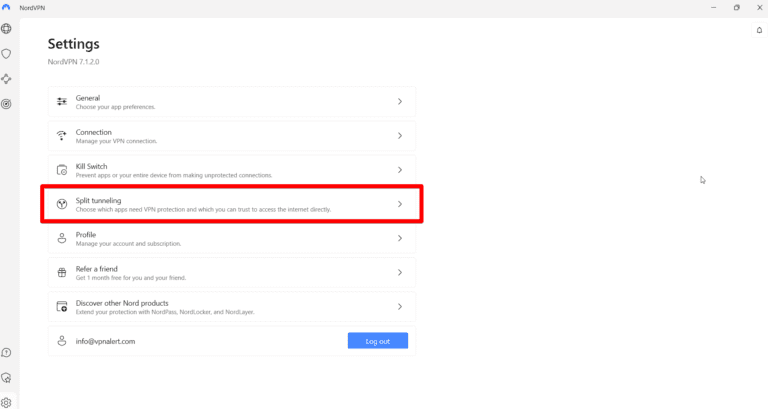Open the help icon in bottom sidebar
This screenshot has height=409, width=768.
(7, 353)
